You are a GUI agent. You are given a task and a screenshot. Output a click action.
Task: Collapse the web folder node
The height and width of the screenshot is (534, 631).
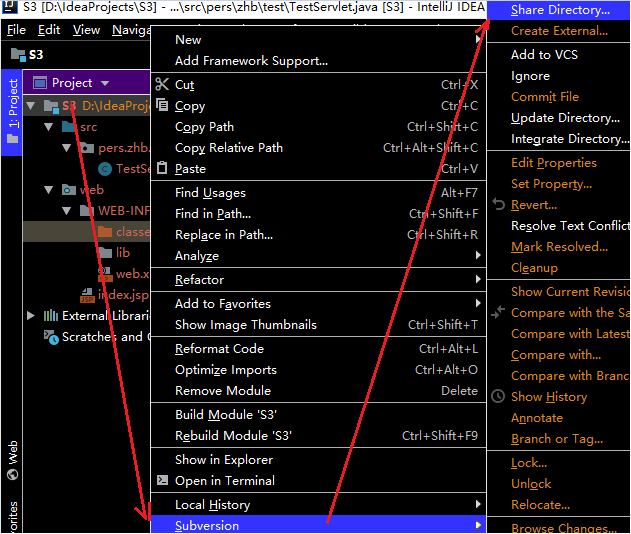[x=49, y=190]
